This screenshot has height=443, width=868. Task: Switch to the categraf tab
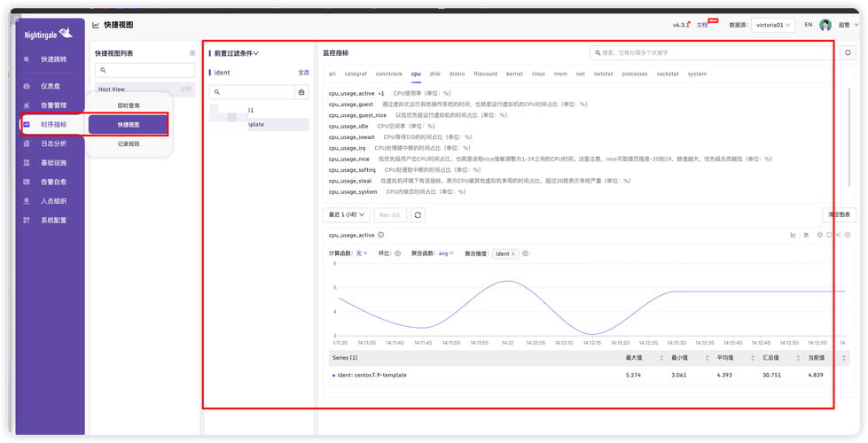click(356, 74)
